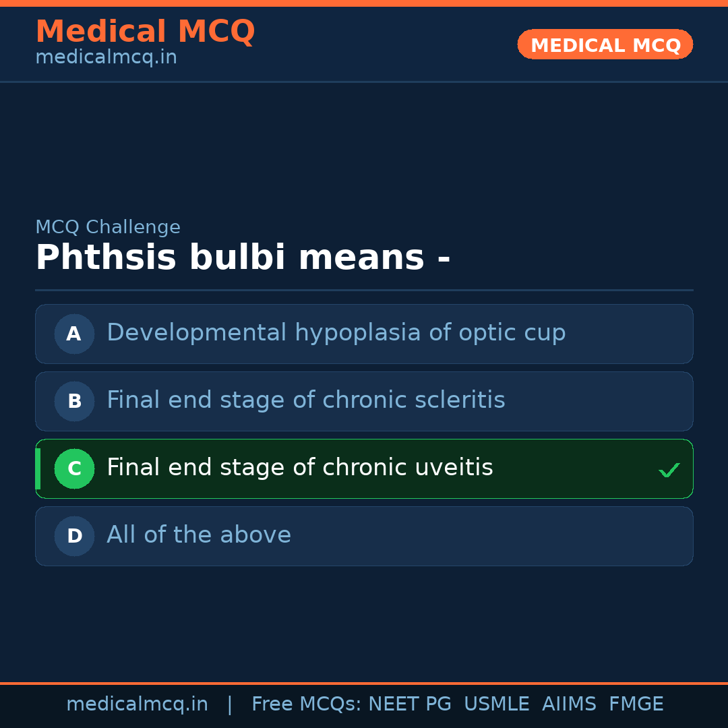Visit medicalmcq.in link under header title
Screen dimensions: 728x728
[106, 57]
